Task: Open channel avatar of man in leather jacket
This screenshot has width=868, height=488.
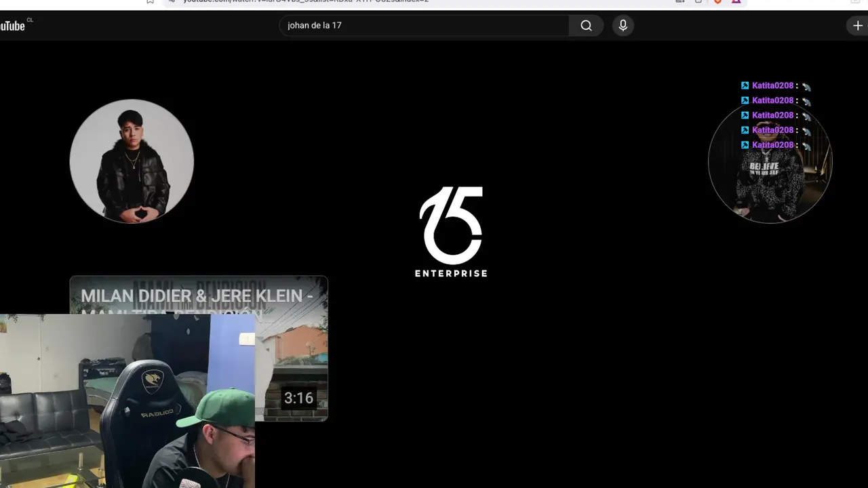Action: pos(132,161)
